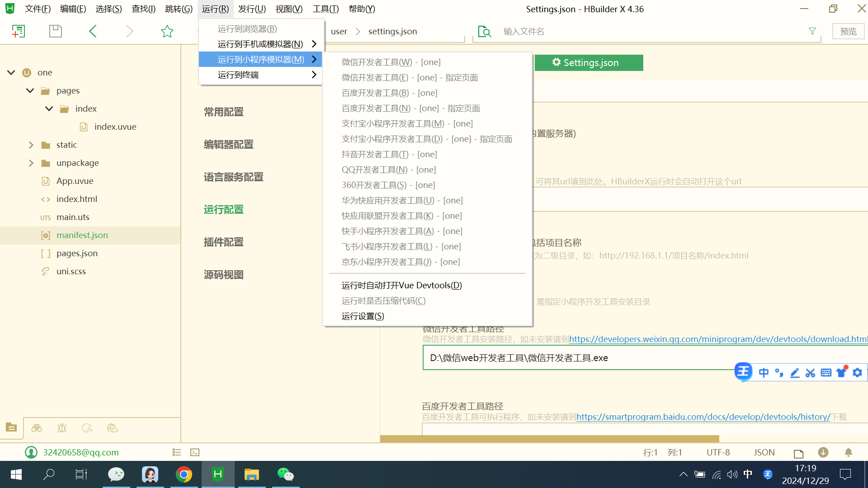Click the new file toolbar icon
868x488 pixels.
coord(18,31)
